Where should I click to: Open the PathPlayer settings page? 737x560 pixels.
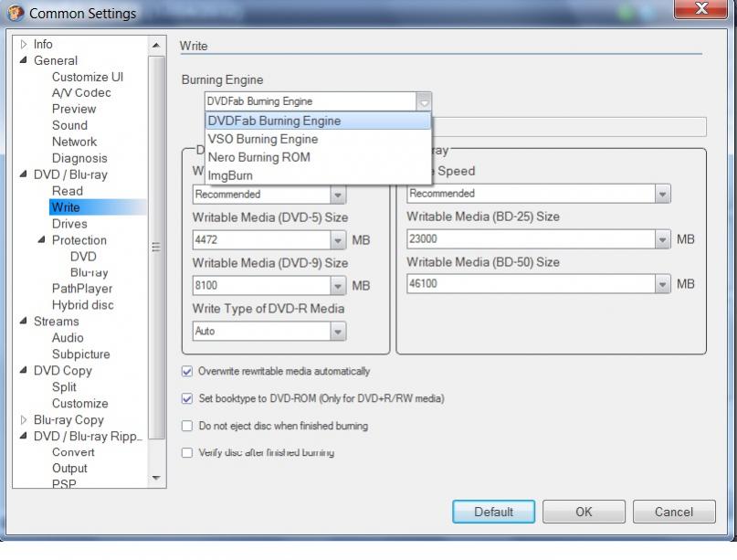(x=82, y=289)
